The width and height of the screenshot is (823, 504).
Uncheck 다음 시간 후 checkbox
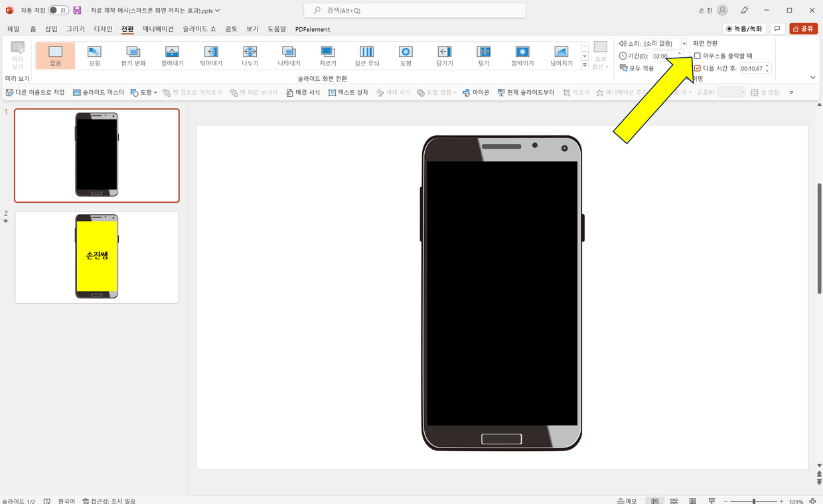coord(698,68)
